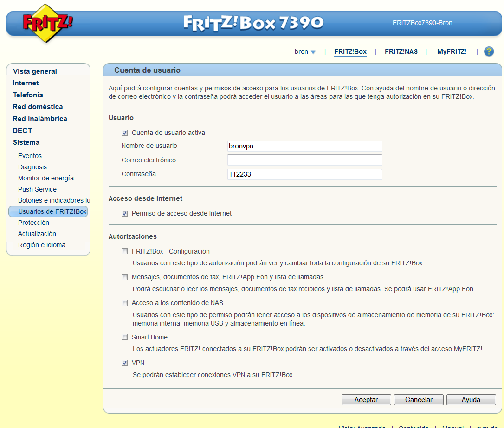Go to Eventos submenu
Screen dimensions: 504x428
pyautogui.click(x=30, y=156)
